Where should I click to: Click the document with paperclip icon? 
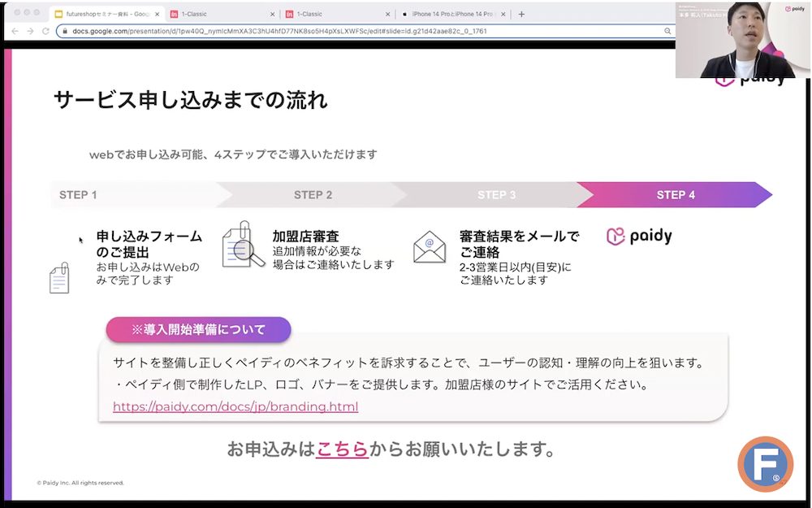pyautogui.click(x=59, y=278)
